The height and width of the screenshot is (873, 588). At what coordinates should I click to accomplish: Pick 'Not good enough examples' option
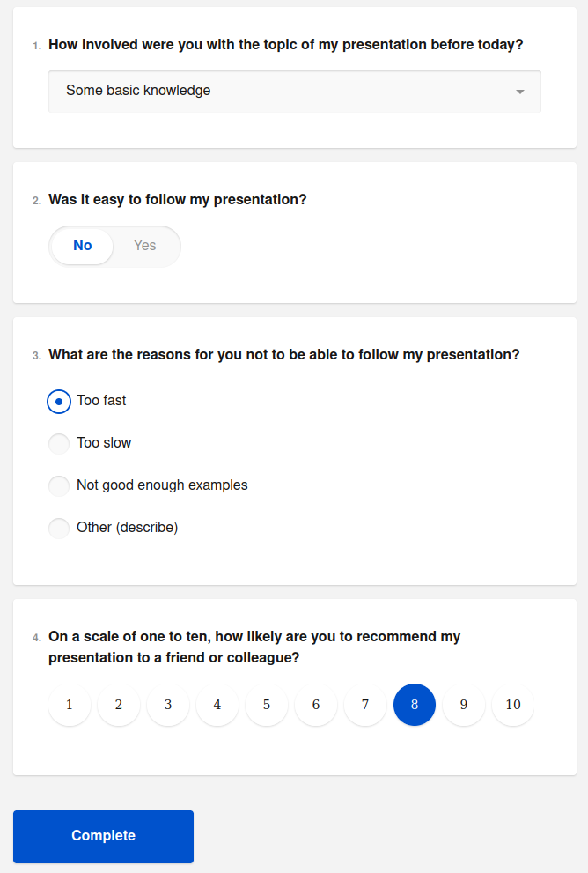(x=59, y=486)
